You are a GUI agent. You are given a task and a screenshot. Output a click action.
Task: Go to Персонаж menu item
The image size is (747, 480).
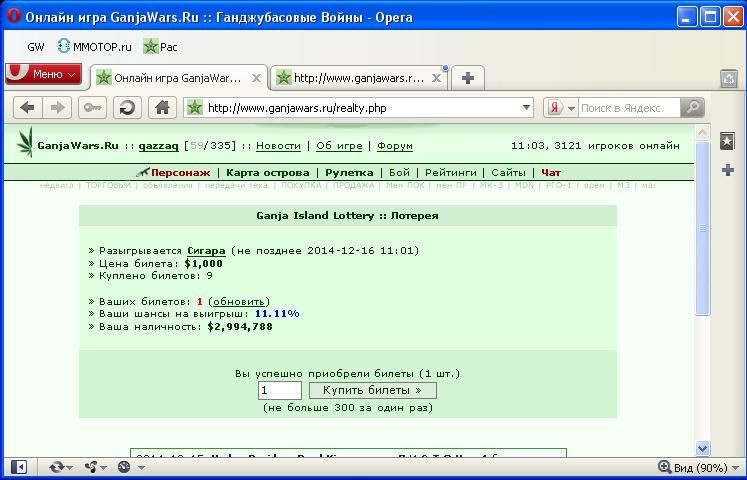(180, 173)
